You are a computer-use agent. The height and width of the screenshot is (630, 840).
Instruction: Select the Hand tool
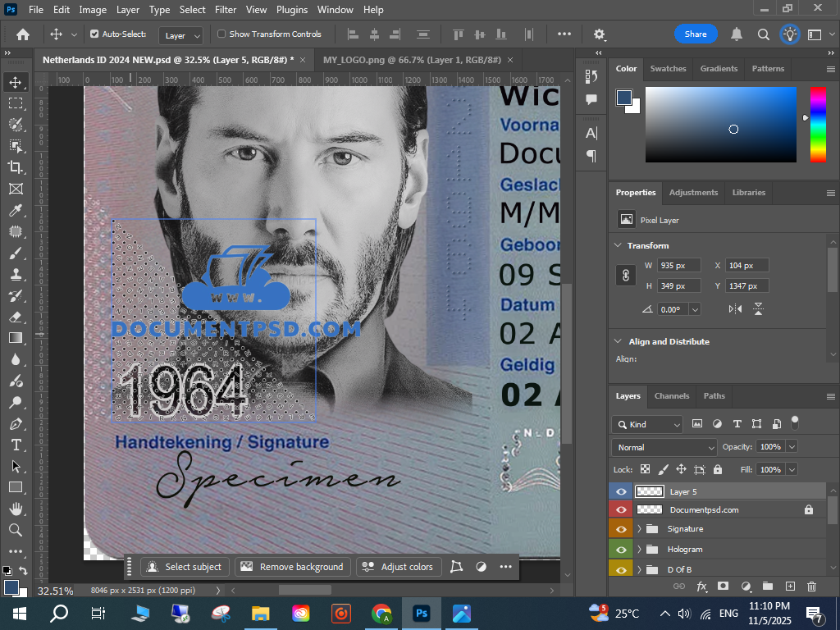point(16,509)
